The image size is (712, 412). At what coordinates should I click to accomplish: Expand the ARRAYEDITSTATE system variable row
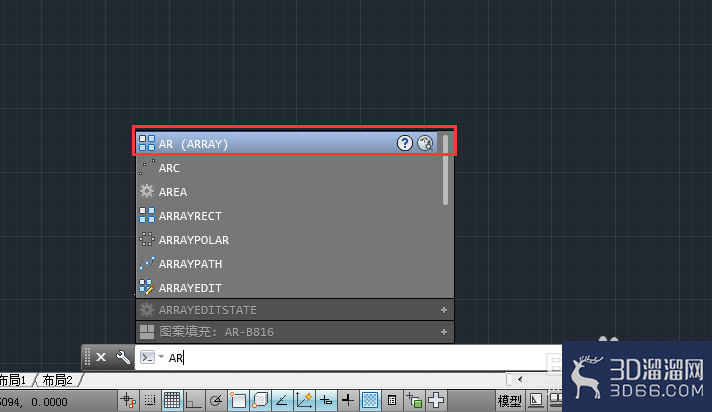444,310
